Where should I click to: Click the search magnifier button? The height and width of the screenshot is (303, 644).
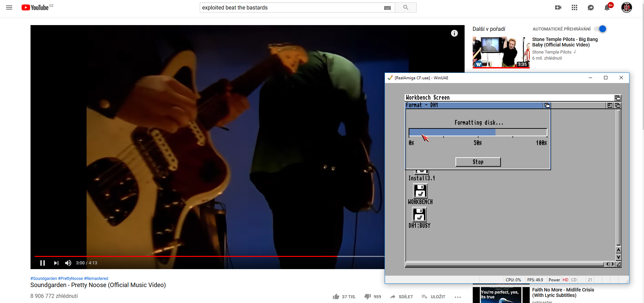click(406, 7)
